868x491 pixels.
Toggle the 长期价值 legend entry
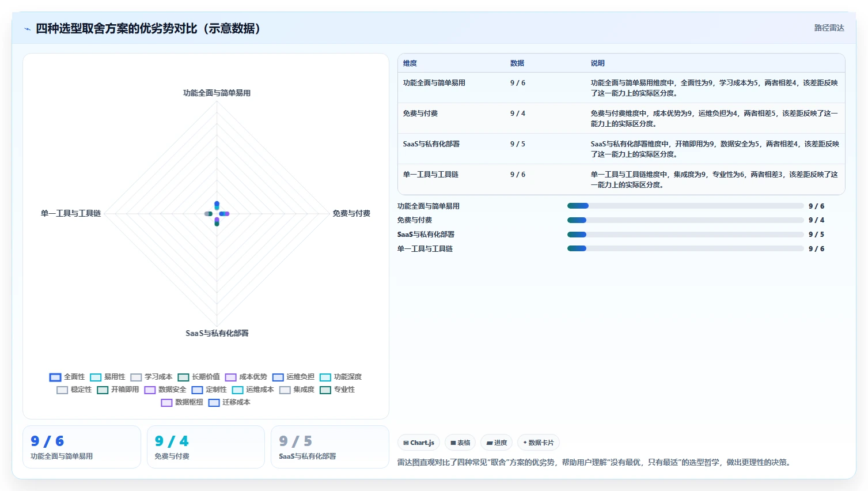point(199,377)
